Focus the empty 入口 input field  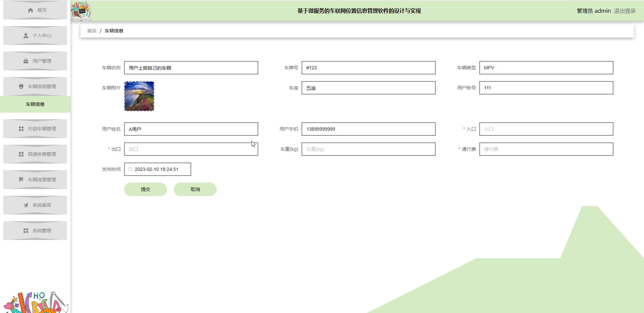[546, 129]
